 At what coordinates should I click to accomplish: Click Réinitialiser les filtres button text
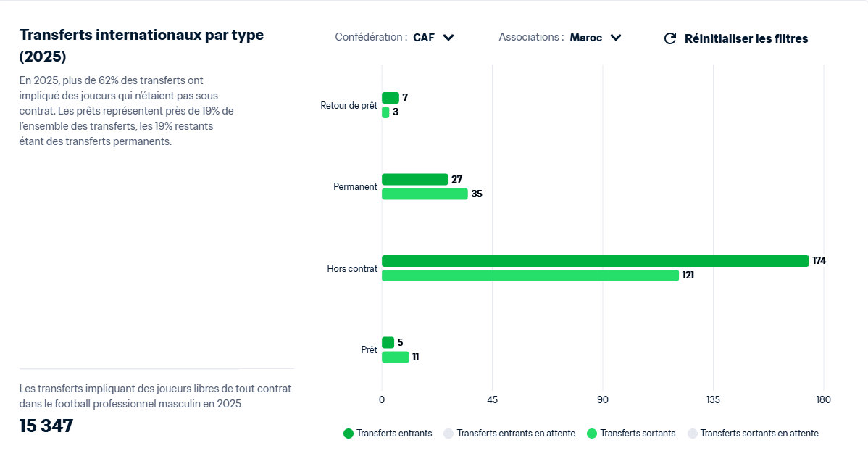pyautogui.click(x=746, y=38)
